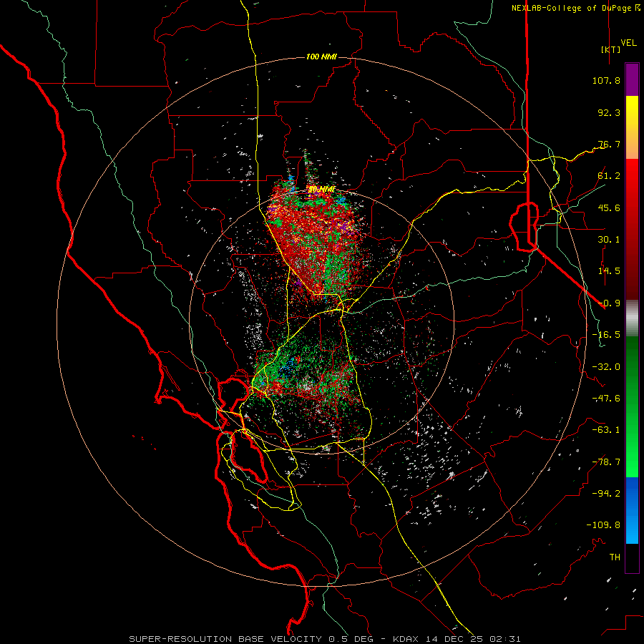The height and width of the screenshot is (644, 644).
Task: Click the VEL legend title
Action: click(x=629, y=43)
